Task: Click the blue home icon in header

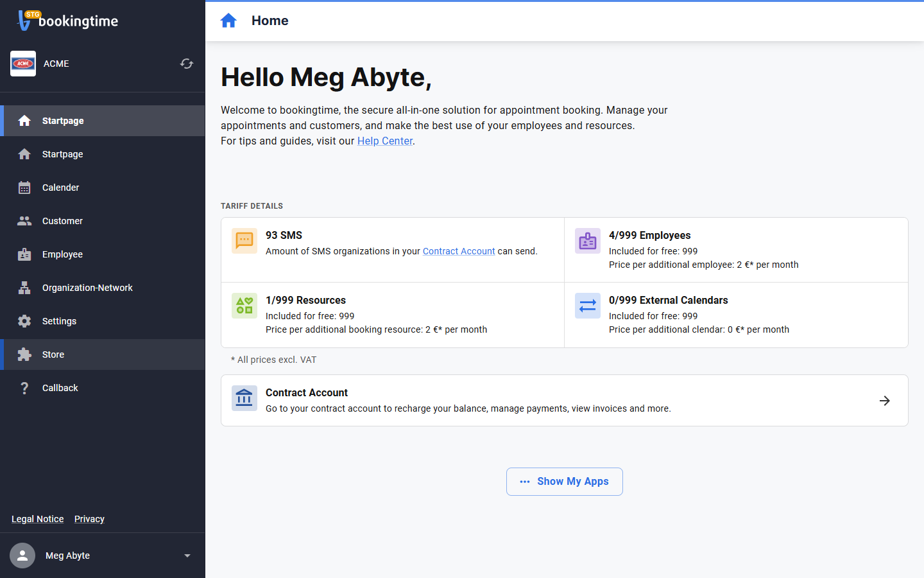Action: 228,21
